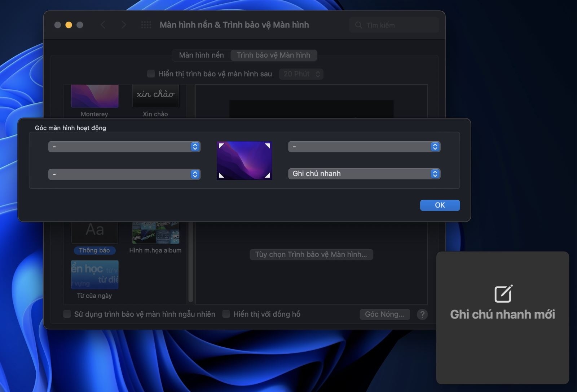Image resolution: width=577 pixels, height=392 pixels.
Task: Open the top-right hot corner dropdown
Action: click(x=364, y=147)
